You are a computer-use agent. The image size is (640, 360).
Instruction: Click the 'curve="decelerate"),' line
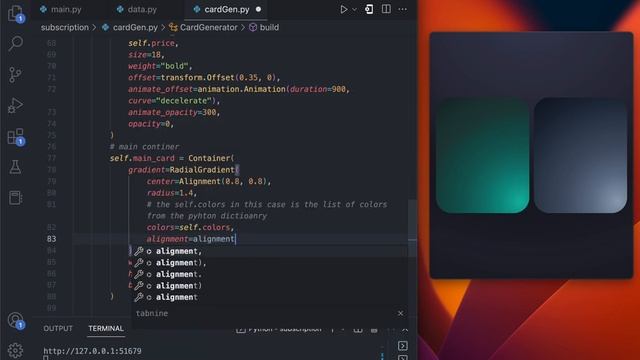(174, 100)
